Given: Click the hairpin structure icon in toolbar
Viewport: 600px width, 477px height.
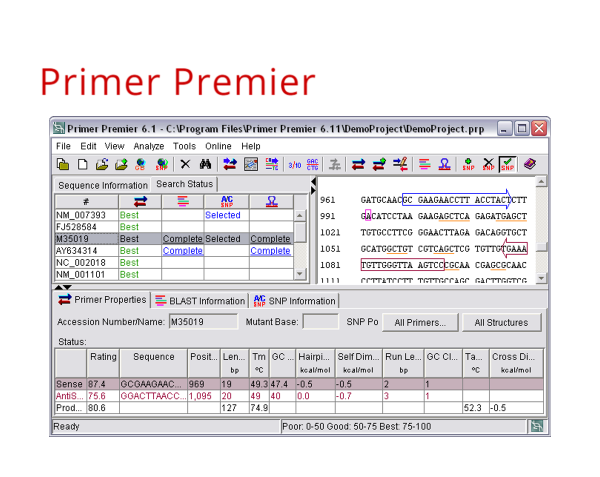Looking at the screenshot, I should point(444,164).
